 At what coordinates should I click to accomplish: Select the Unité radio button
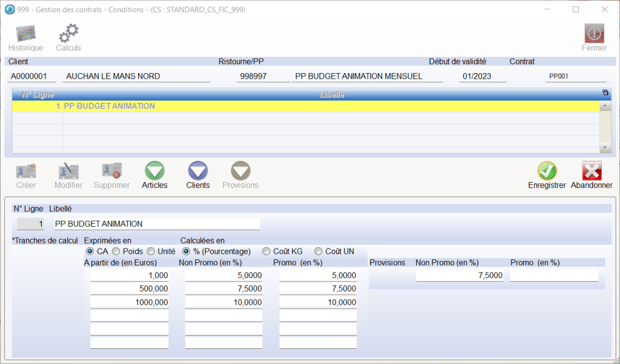pyautogui.click(x=151, y=251)
